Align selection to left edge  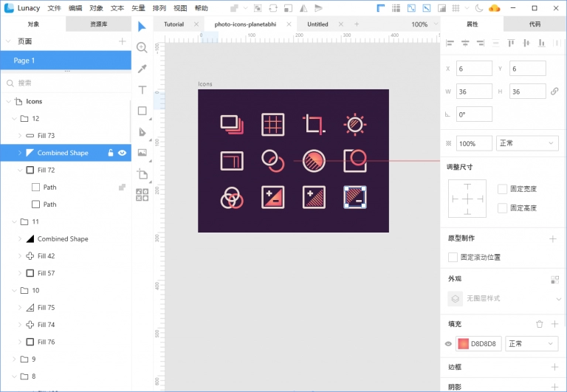click(x=450, y=44)
